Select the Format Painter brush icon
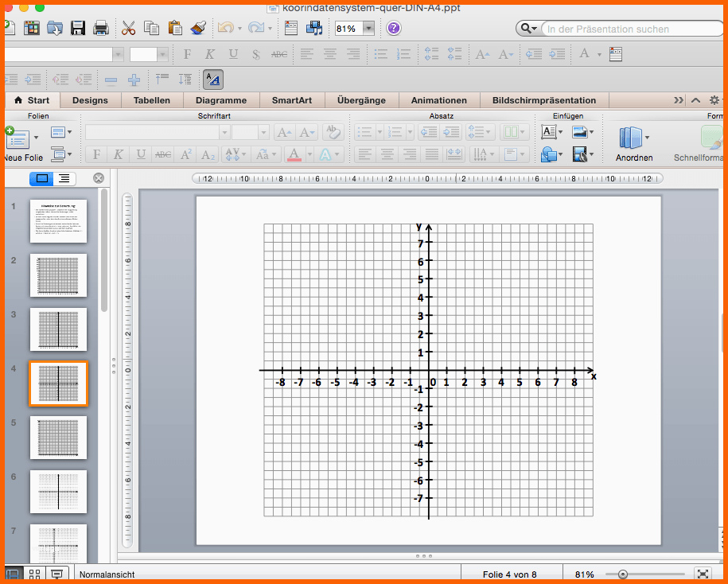This screenshot has width=728, height=584. click(198, 29)
